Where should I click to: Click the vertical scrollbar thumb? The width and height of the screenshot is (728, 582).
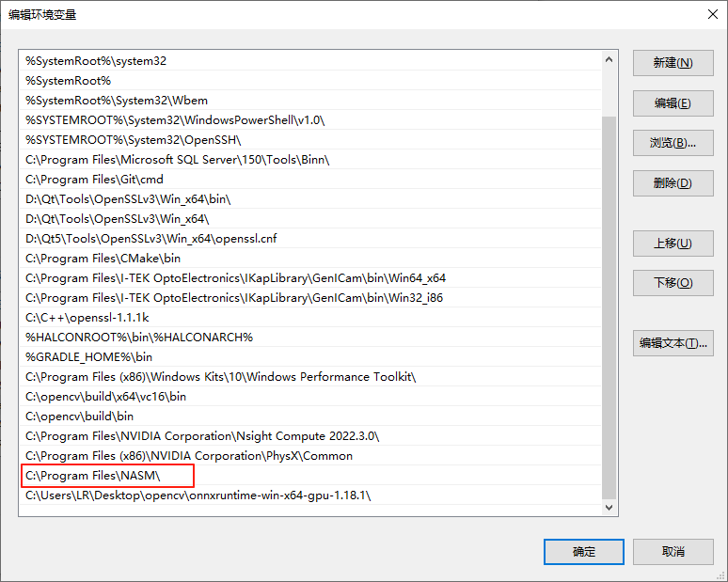point(609,307)
